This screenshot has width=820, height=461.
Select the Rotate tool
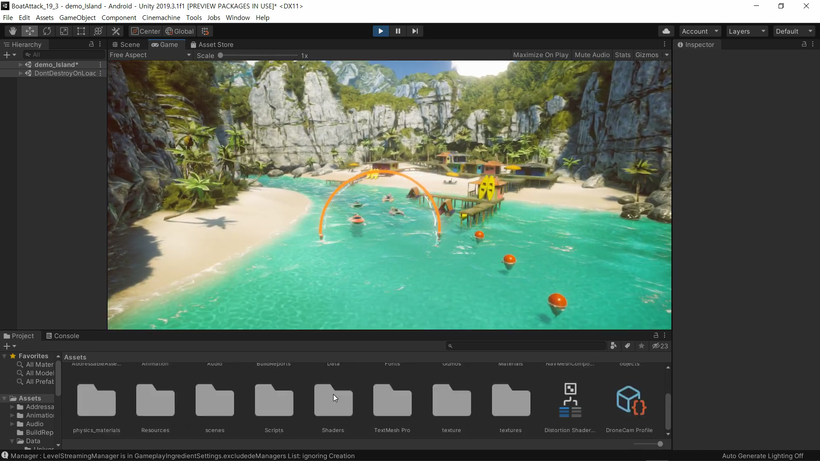47,31
